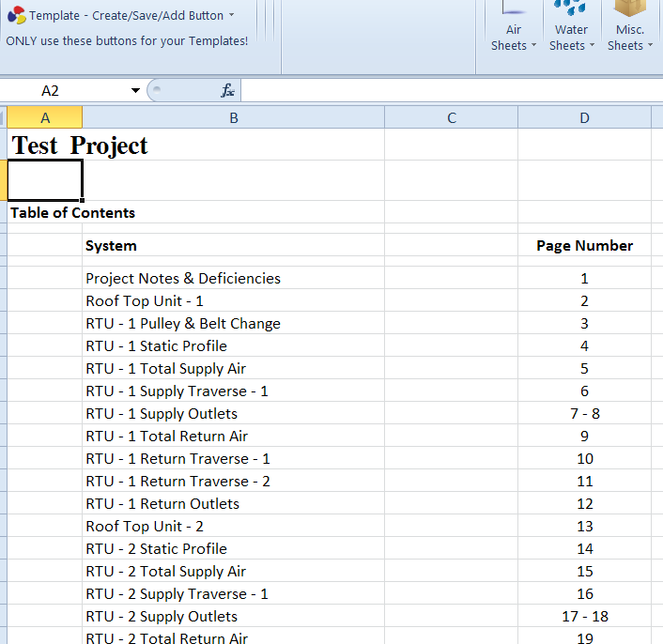Select the Test Project title cell
Viewport: 663px width, 644px height.
(x=80, y=146)
